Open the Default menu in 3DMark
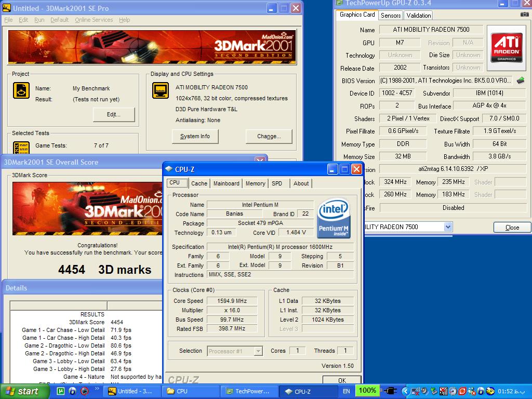The height and width of the screenshot is (399, 532). click(x=59, y=20)
